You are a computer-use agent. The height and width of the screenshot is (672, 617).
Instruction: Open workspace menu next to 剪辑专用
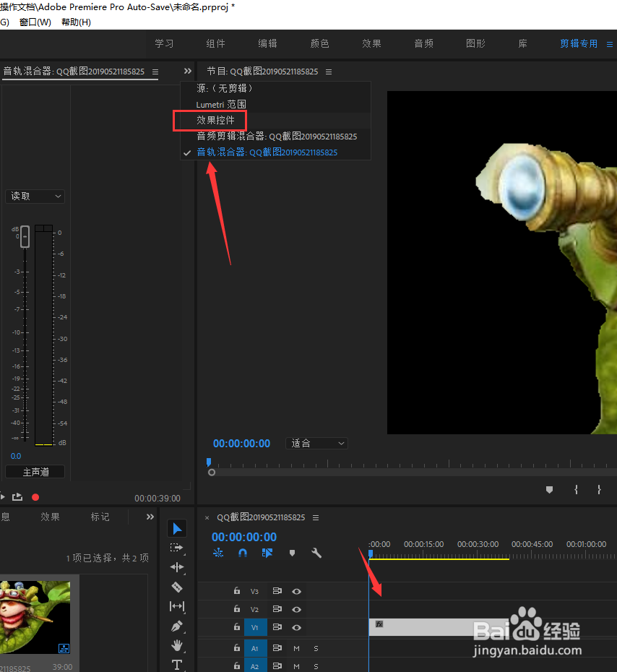click(x=609, y=44)
